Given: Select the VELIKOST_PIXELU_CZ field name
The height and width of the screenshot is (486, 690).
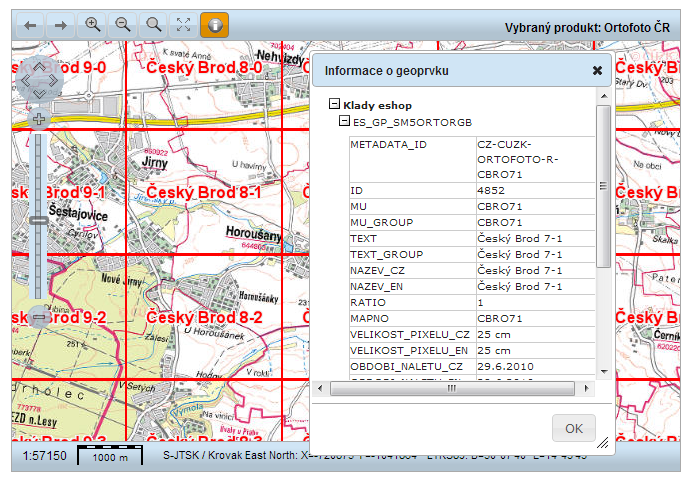Looking at the screenshot, I should tap(410, 335).
